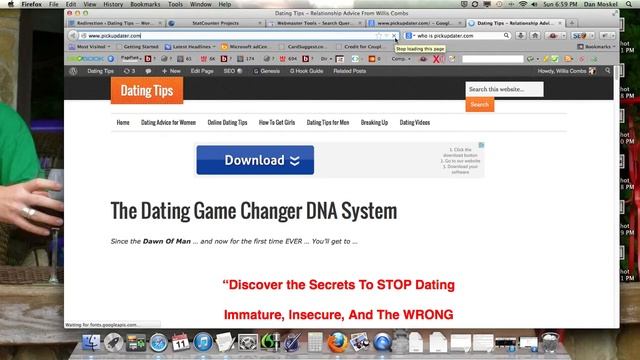Viewport: 640px width, 360px height.
Task: Open a new tab with the plus button
Action: click(x=572, y=23)
